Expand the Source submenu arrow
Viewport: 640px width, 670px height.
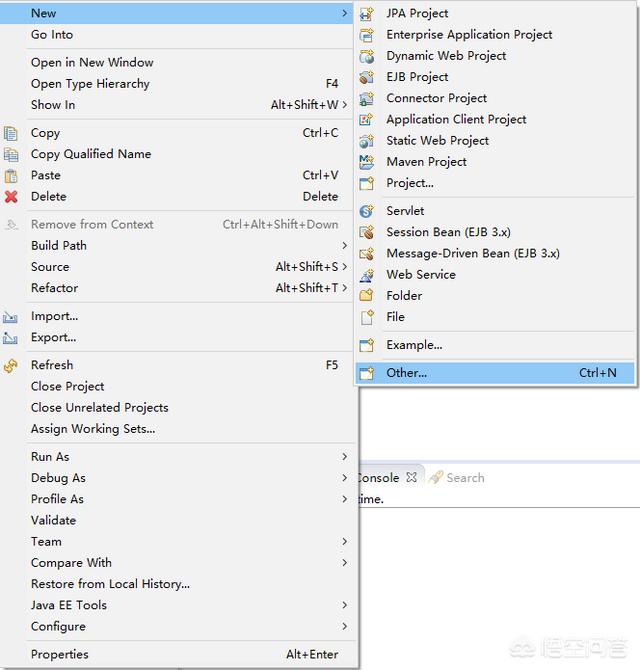tap(344, 267)
